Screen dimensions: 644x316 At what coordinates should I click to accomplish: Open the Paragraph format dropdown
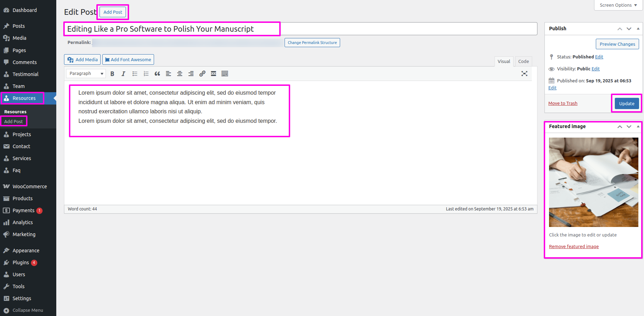pyautogui.click(x=86, y=74)
